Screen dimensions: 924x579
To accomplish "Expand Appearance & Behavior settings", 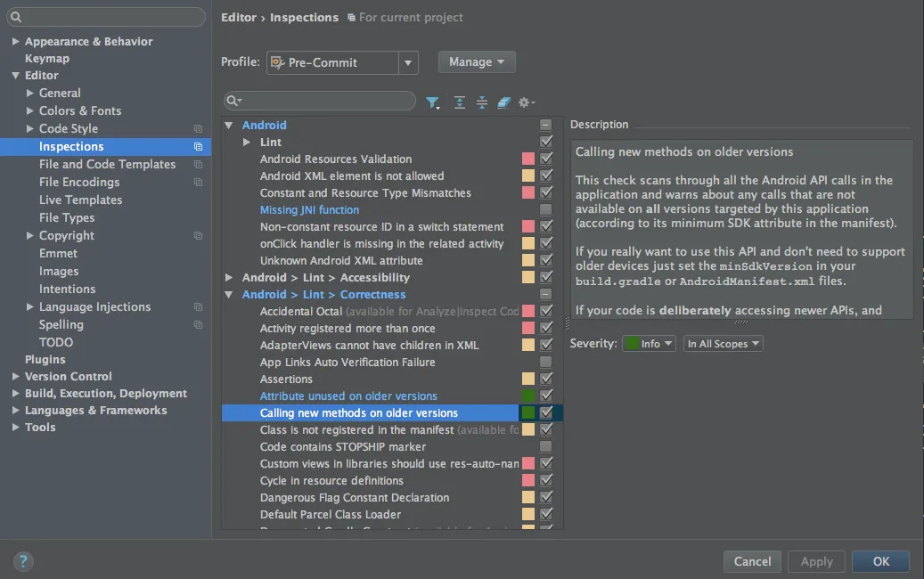I will point(15,41).
